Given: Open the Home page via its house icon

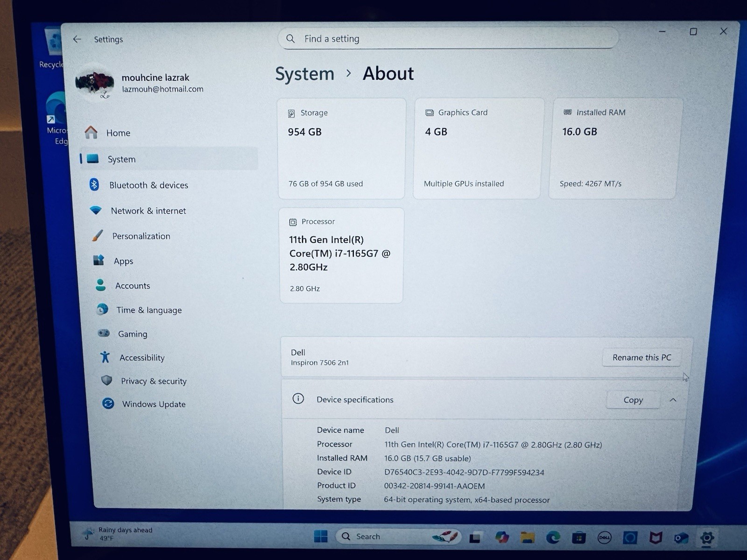Looking at the screenshot, I should coord(91,133).
